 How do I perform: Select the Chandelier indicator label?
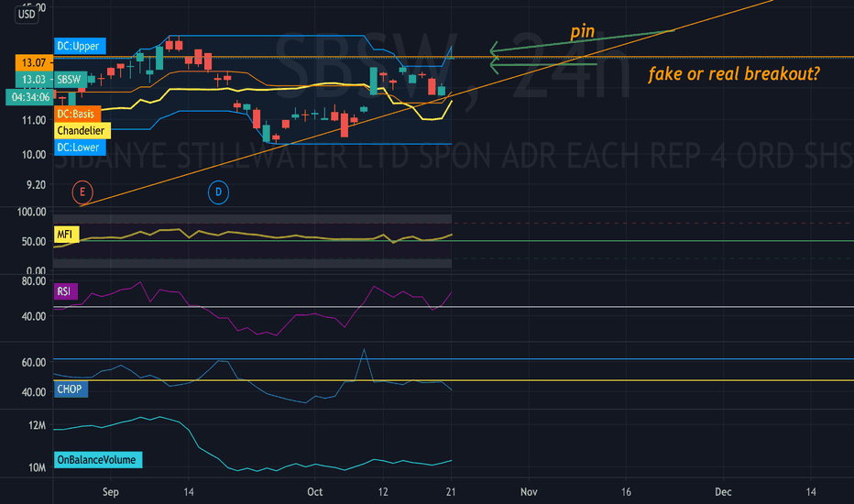point(82,131)
